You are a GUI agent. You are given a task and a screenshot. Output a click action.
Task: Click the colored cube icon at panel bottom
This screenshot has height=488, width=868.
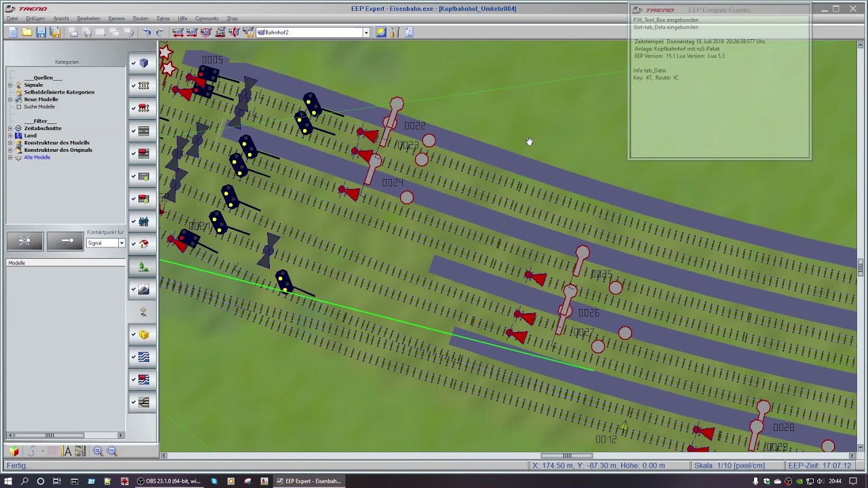(14, 451)
